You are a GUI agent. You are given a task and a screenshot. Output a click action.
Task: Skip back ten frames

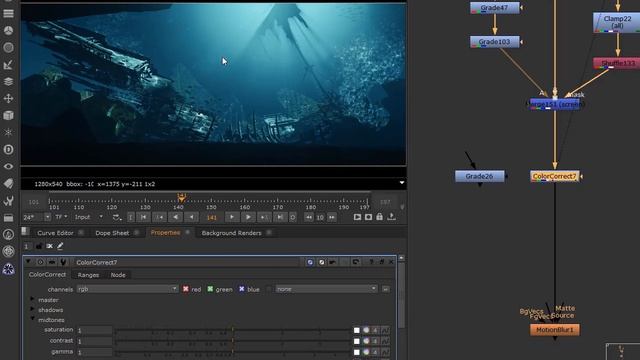point(309,217)
